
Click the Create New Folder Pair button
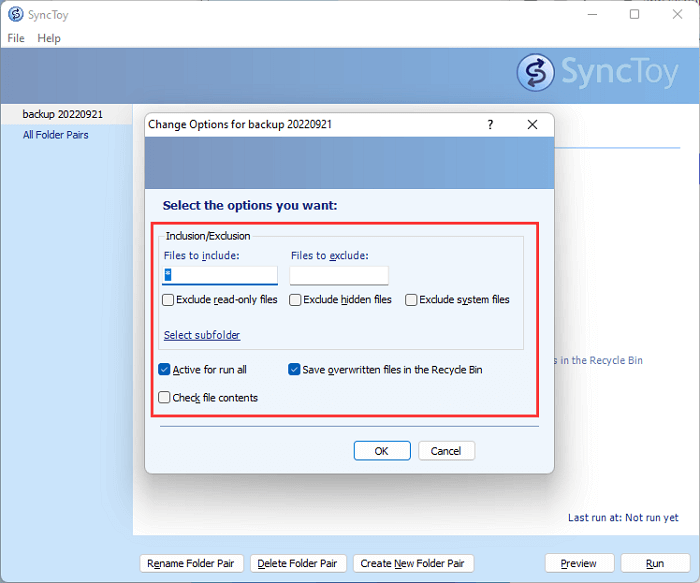coord(413,563)
